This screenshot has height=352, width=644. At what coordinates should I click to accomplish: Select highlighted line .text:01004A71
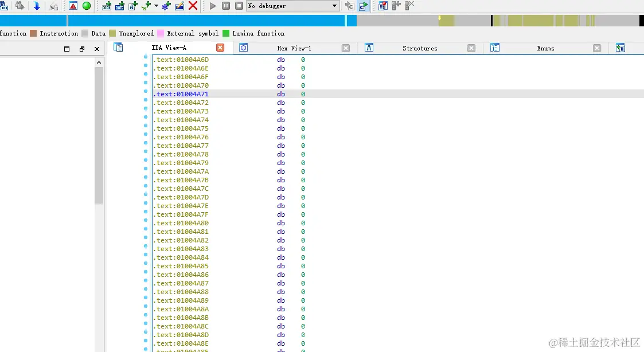181,94
